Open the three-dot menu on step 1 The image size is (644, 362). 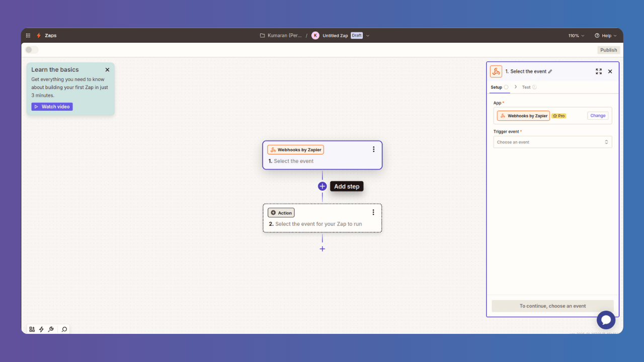373,149
